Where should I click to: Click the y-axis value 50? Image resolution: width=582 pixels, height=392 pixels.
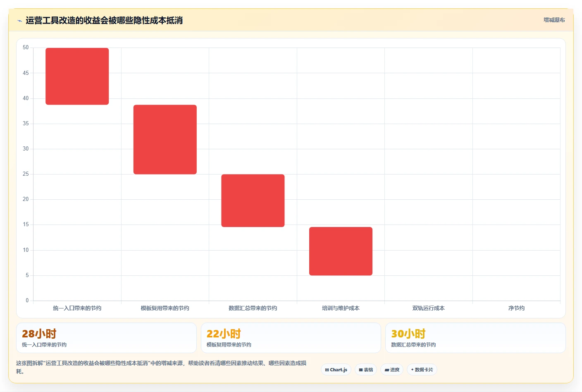click(x=26, y=48)
